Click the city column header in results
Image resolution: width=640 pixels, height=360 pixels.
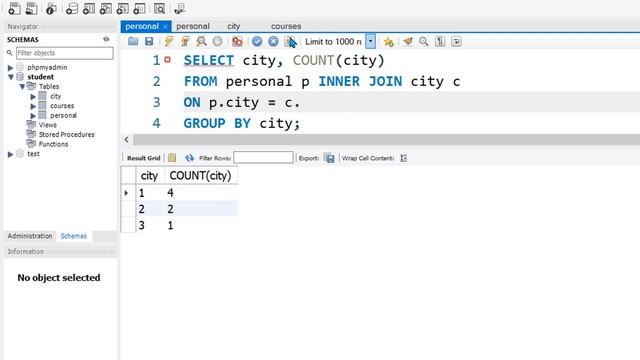coord(149,176)
